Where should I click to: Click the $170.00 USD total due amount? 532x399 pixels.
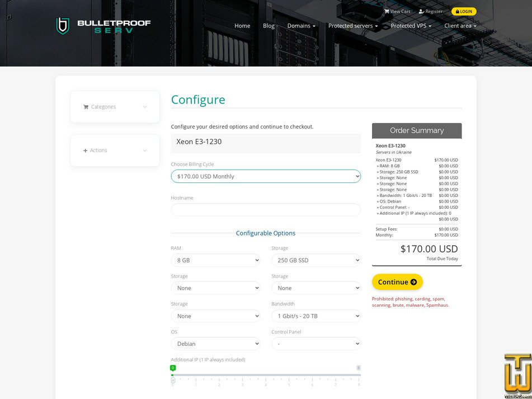point(429,248)
